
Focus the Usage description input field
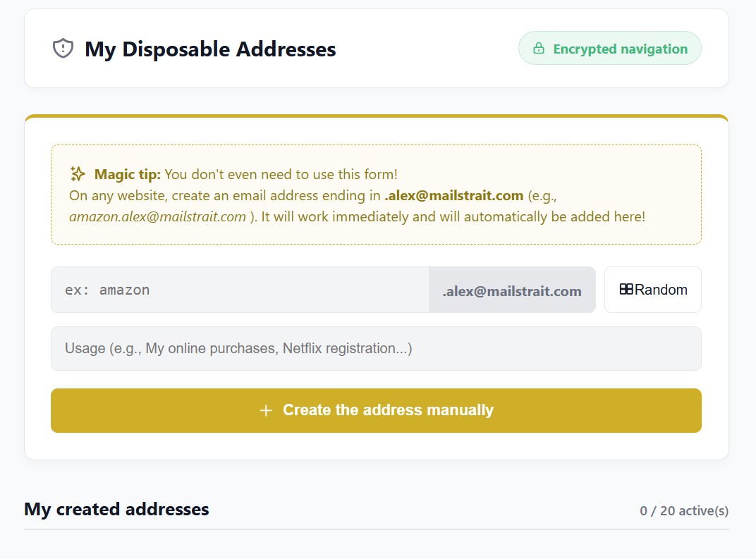[x=376, y=348]
